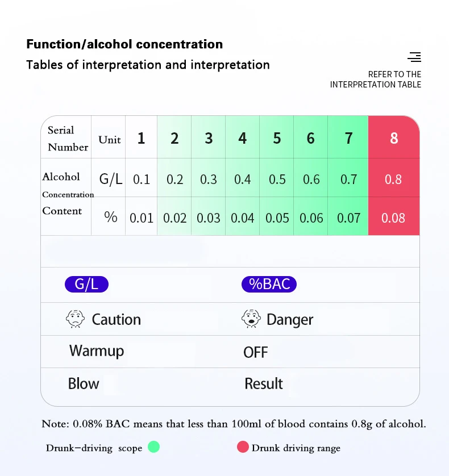
Task: Click REFER TO THE INTERPRETATION TABLE text
Action: tap(376, 79)
